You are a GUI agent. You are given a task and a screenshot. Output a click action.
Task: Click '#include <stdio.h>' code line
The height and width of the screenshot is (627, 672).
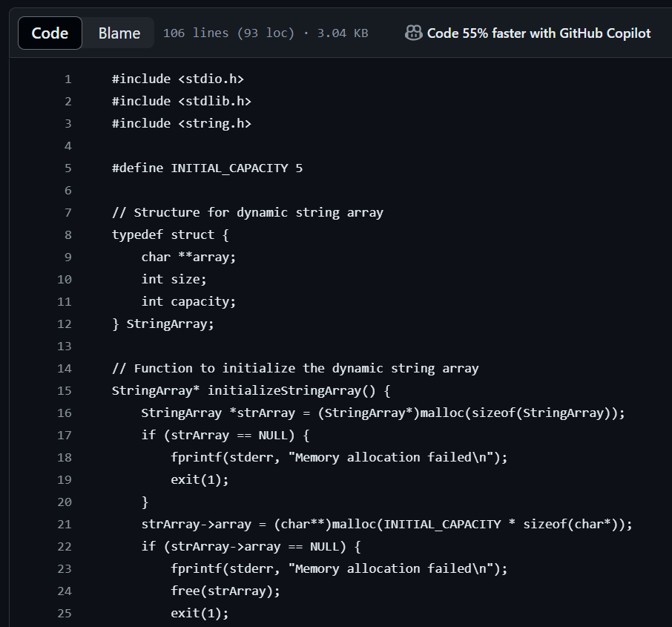[x=178, y=79]
